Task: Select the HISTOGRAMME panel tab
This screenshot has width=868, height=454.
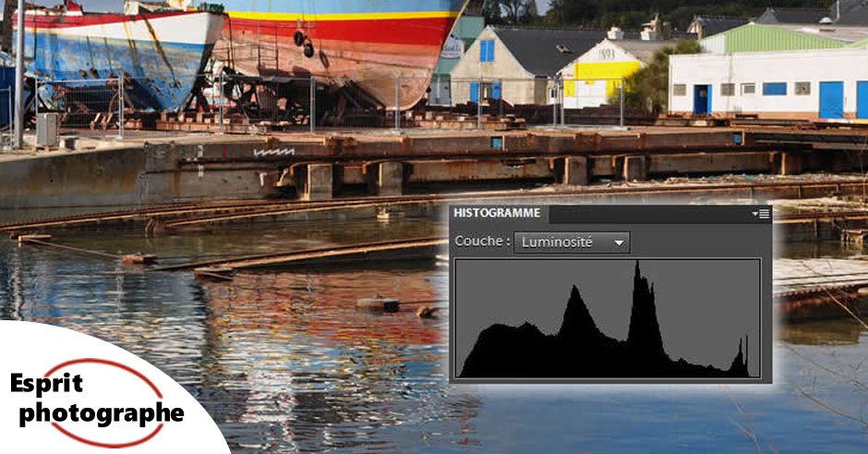Action: [499, 213]
